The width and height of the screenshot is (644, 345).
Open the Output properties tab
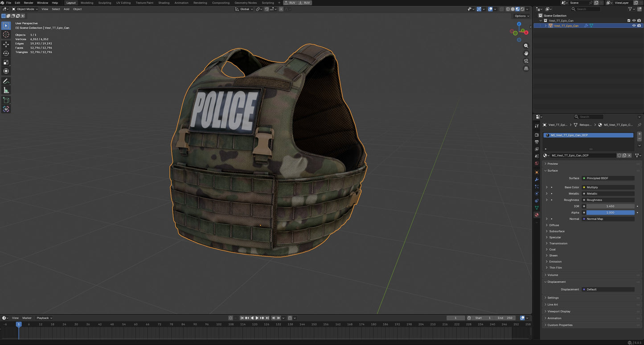[x=537, y=142]
